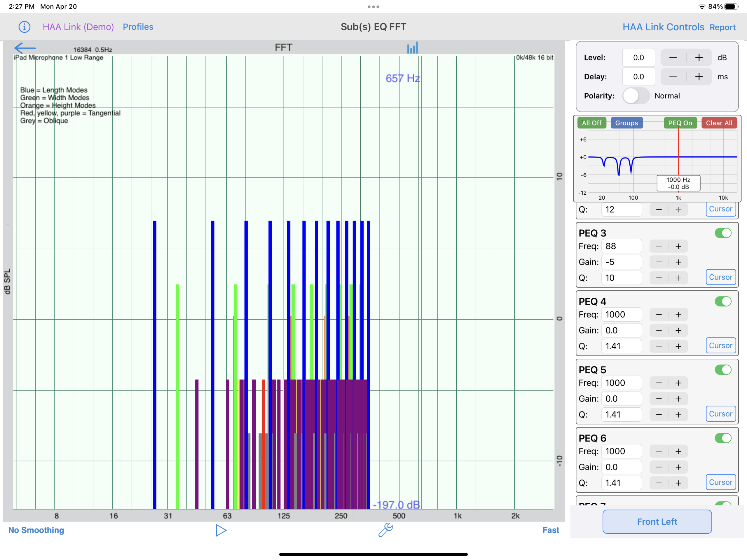The image size is (747, 560).
Task: Open the Report page
Action: pyautogui.click(x=722, y=27)
